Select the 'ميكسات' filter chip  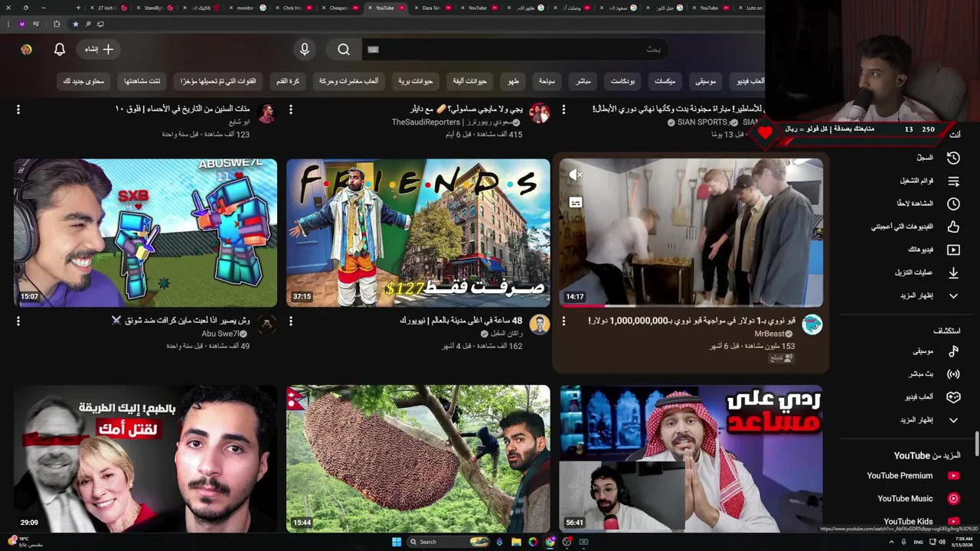(665, 80)
